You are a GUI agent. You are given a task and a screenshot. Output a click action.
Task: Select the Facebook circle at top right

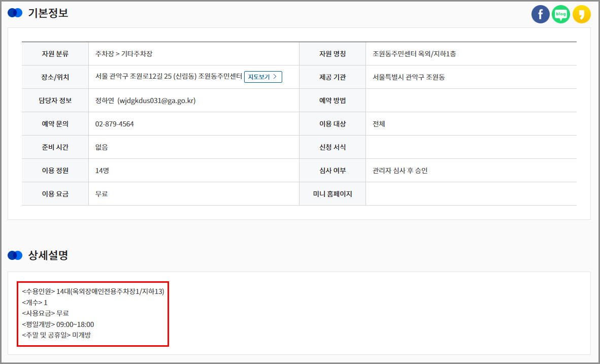[540, 14]
